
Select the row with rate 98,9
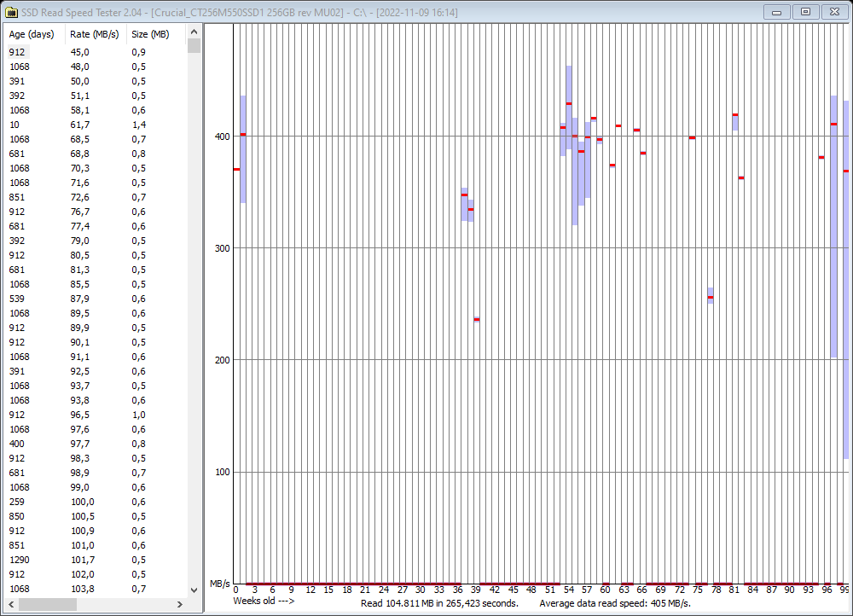point(96,473)
